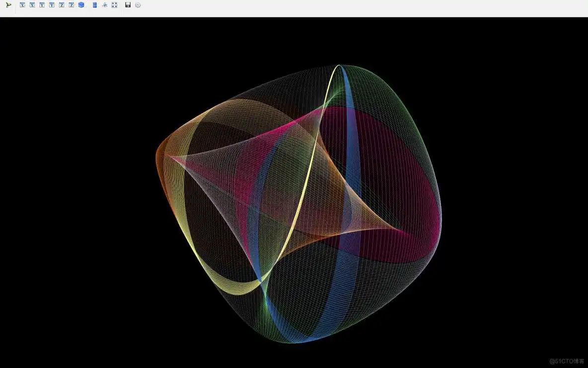588x368 pixels.
Task: Enable full screen scene mode
Action: (x=114, y=5)
